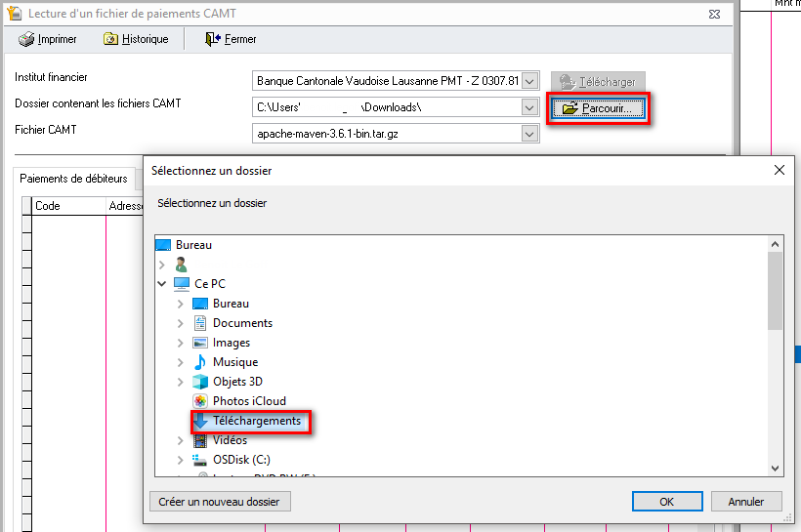This screenshot has width=801, height=532.
Task: Click the Fermer door icon
Action: [212, 39]
